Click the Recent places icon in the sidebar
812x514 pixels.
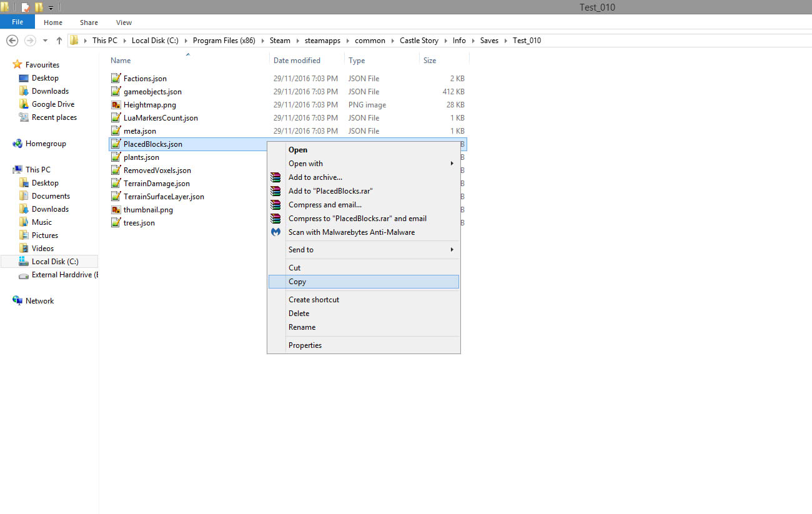24,117
